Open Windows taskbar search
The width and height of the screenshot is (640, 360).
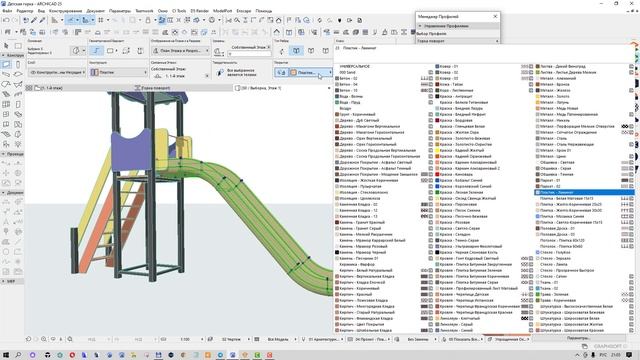18,355
